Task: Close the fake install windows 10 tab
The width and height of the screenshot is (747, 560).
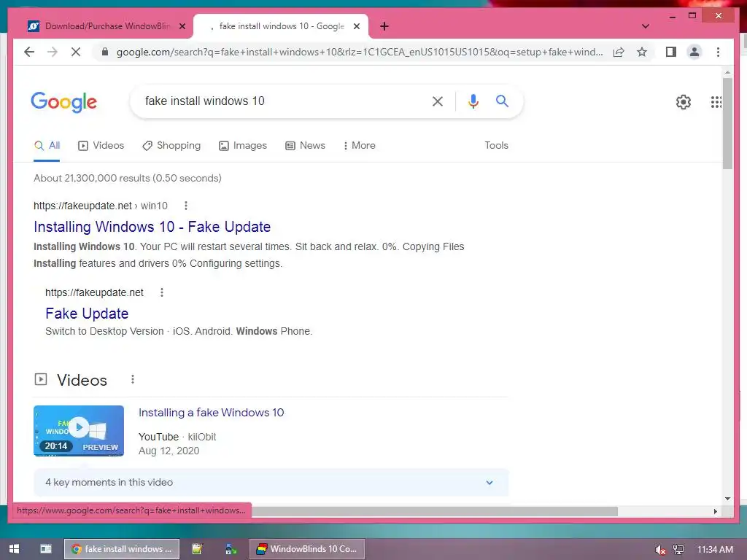Action: click(356, 26)
